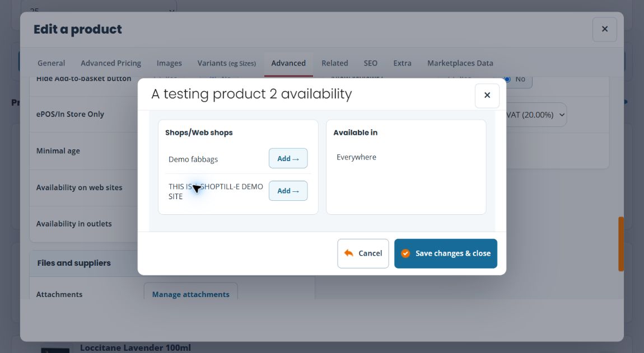Click the checkmark icon on Save changes
Screen dimensions: 644x353
(405, 253)
